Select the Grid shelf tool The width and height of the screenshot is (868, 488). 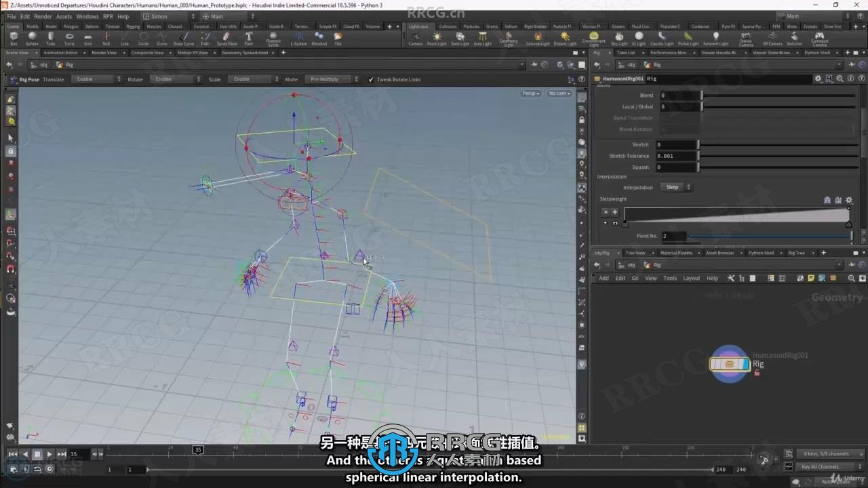click(87, 39)
